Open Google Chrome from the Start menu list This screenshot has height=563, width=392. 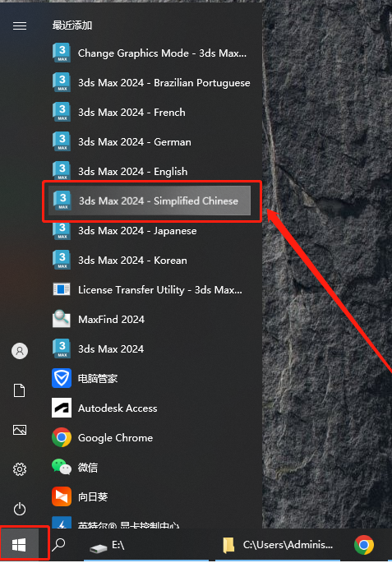pos(150,437)
